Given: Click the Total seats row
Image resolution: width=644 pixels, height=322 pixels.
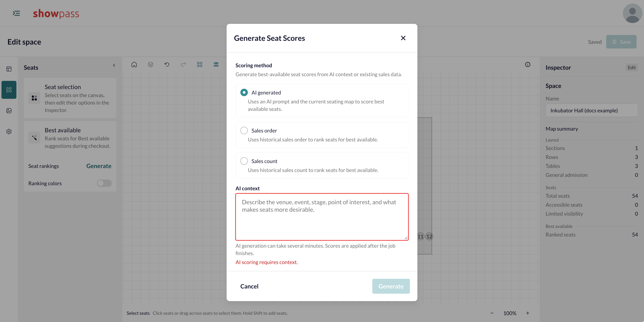Looking at the screenshot, I should point(591,196).
